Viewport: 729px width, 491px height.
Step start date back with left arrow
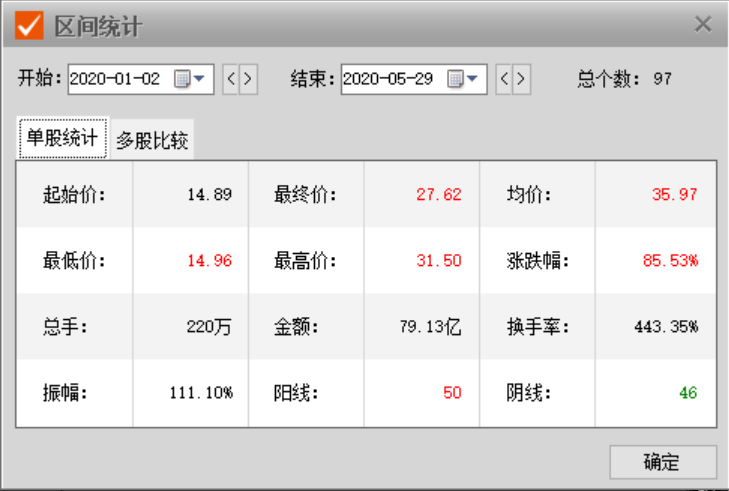tap(230, 79)
